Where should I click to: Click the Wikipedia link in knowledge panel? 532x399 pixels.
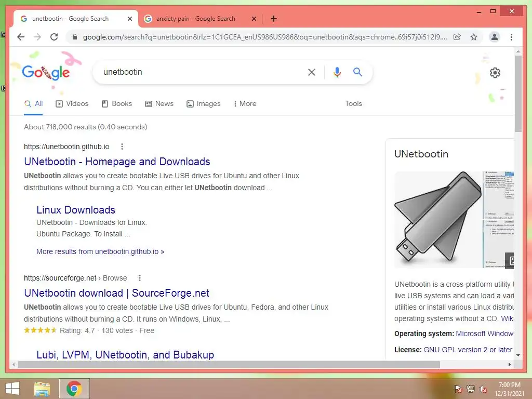[507, 318]
